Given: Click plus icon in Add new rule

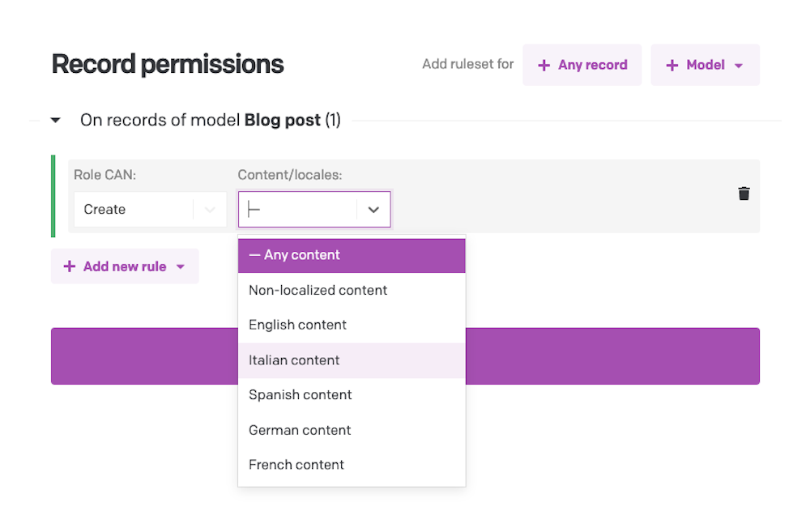Looking at the screenshot, I should click(69, 266).
